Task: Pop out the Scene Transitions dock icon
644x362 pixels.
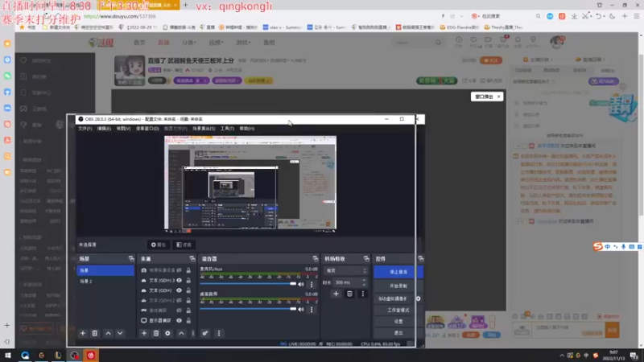Action: 366,258
